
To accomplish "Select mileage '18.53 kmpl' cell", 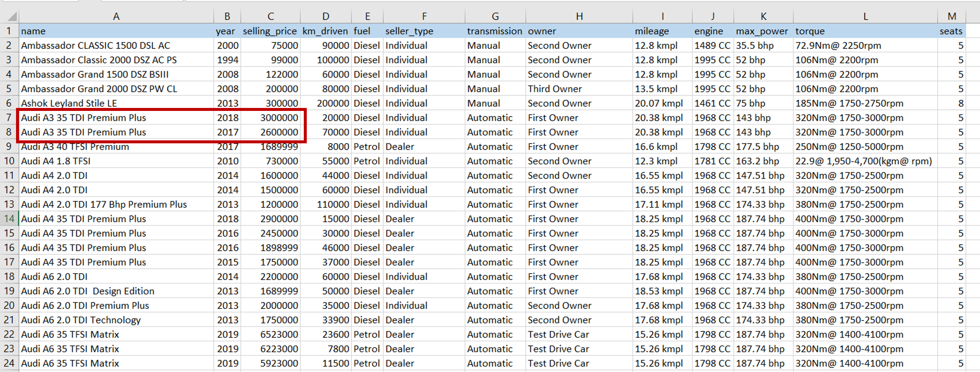I will coord(662,291).
